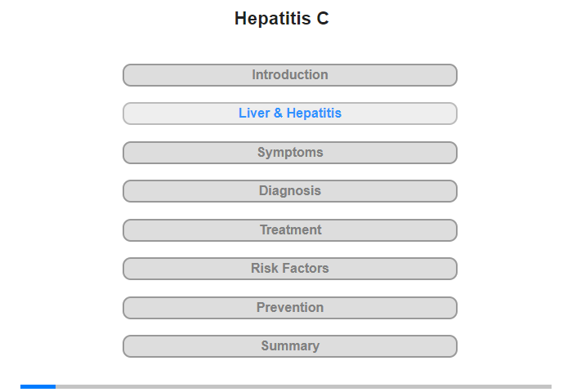
Task: Click the Introduction menu entry text
Action: pyautogui.click(x=290, y=75)
